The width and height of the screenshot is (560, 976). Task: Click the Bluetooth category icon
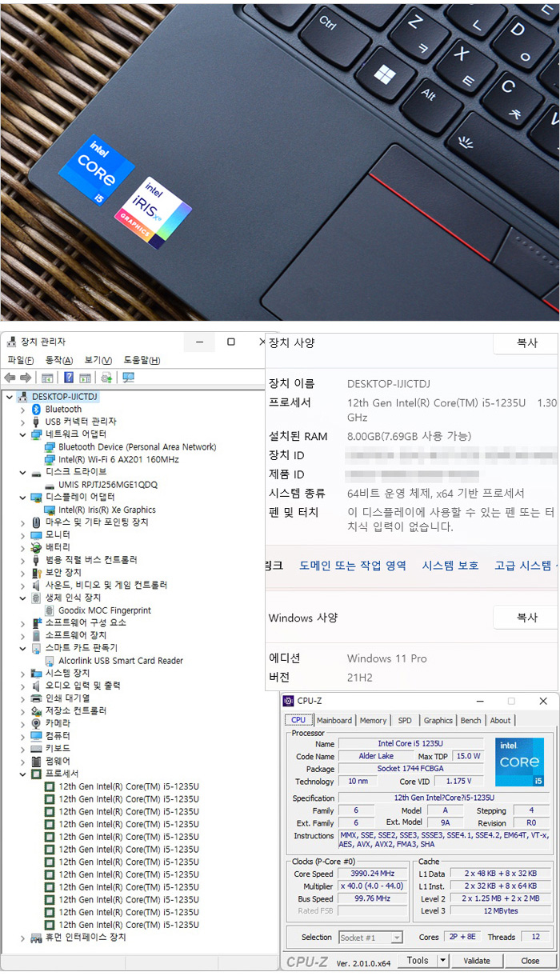tap(36, 409)
